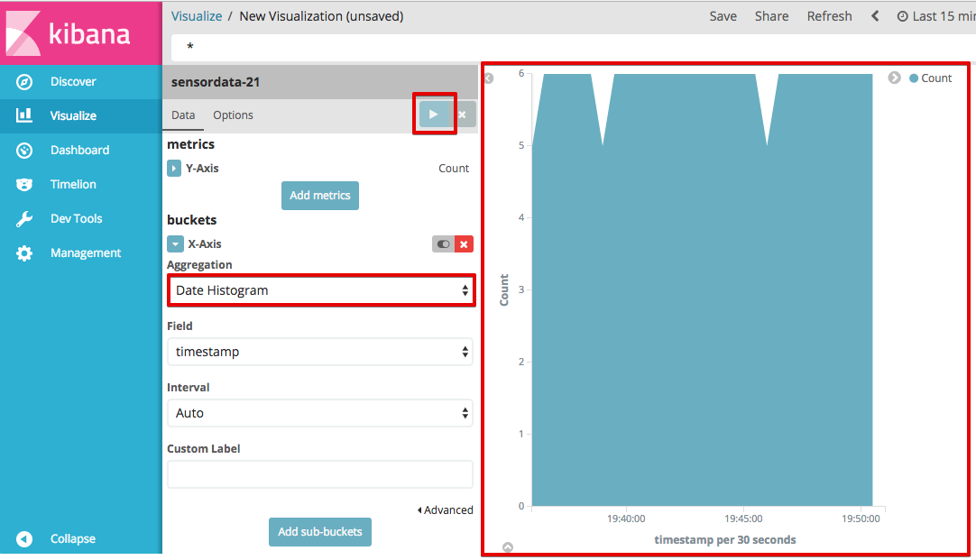Toggle the X-Axis bucket enable switch
Viewport: 976px width, 560px height.
443,243
